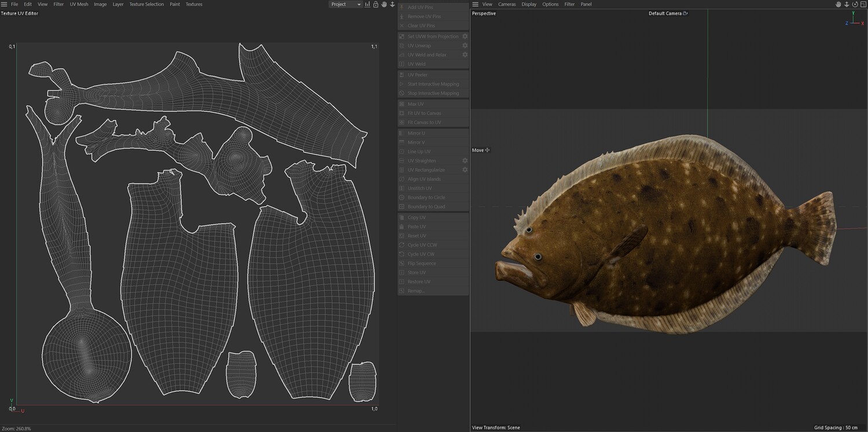Open UV Unwrap gear settings
Image resolution: width=868 pixels, height=432 pixels.
pos(465,46)
